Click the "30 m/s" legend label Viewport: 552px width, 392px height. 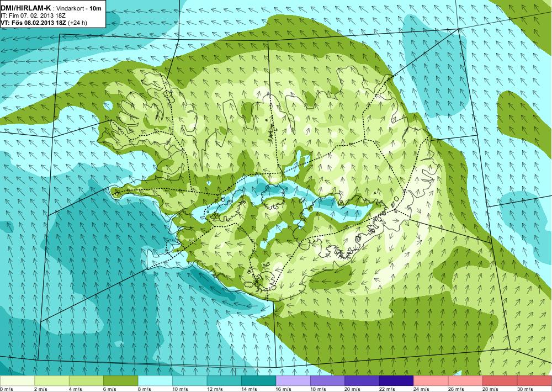pyautogui.click(x=526, y=389)
